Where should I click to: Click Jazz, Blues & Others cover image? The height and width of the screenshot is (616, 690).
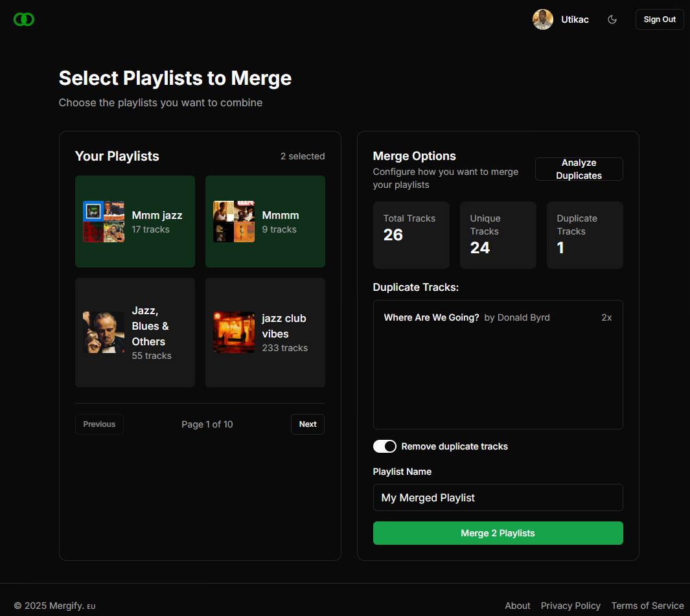(104, 332)
